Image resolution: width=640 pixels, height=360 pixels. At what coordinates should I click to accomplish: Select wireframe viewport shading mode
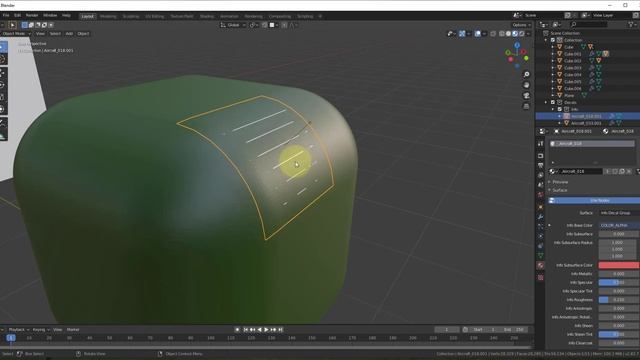coord(502,33)
